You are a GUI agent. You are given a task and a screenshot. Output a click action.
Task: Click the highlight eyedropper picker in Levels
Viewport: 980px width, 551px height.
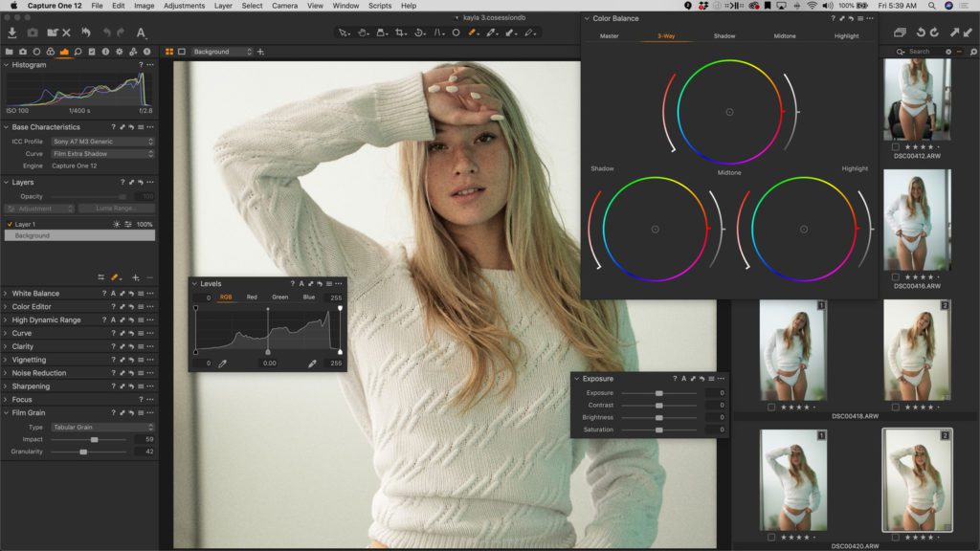tap(312, 363)
